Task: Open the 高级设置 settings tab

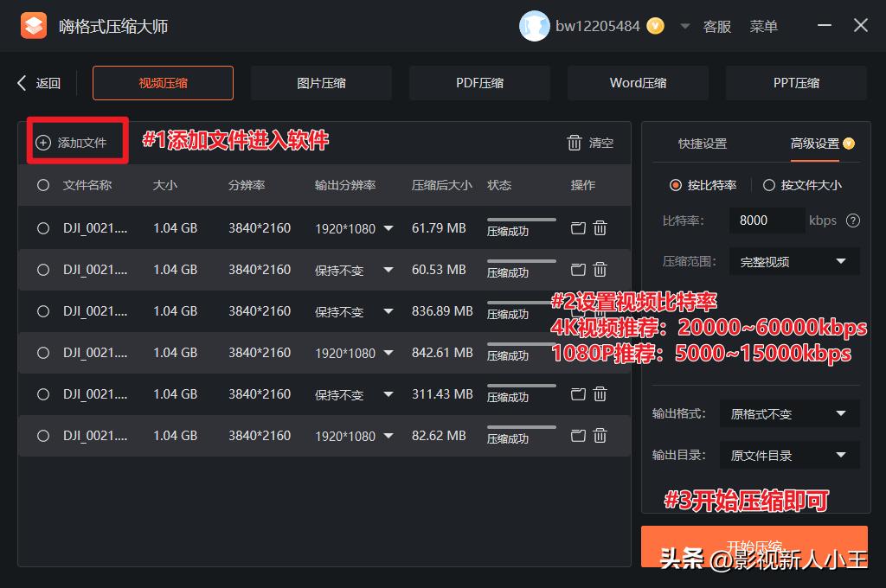Action: point(815,144)
